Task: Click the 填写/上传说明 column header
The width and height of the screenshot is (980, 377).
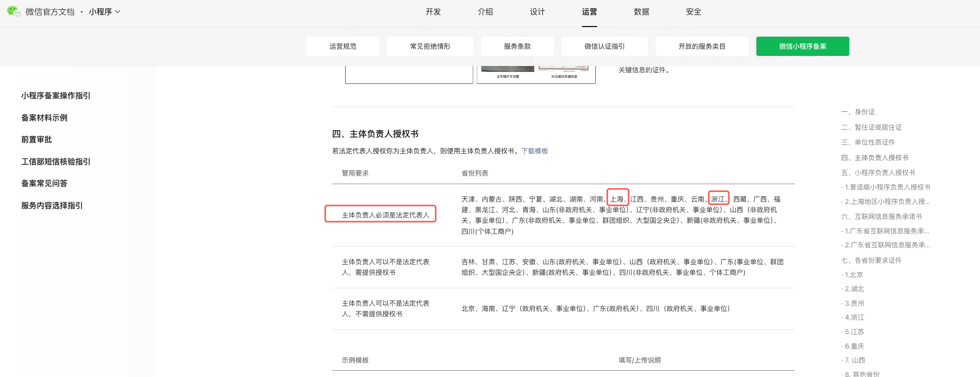Action: click(x=640, y=360)
